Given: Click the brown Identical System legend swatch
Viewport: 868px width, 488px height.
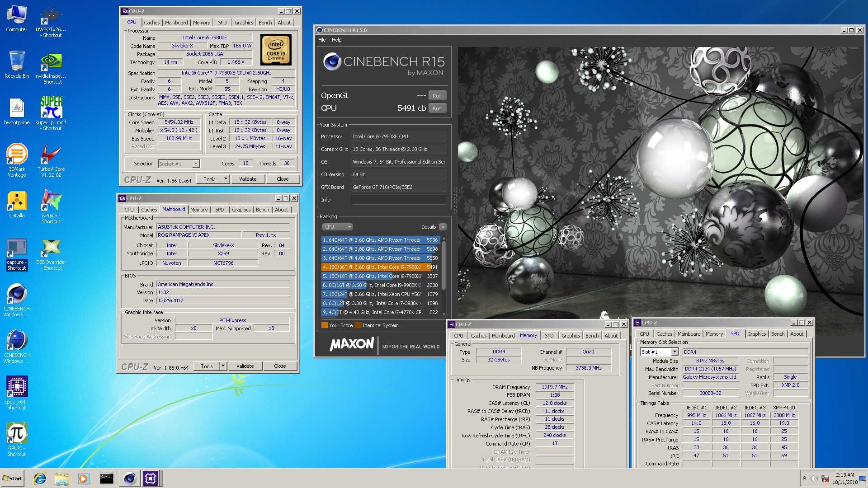Looking at the screenshot, I should 358,325.
